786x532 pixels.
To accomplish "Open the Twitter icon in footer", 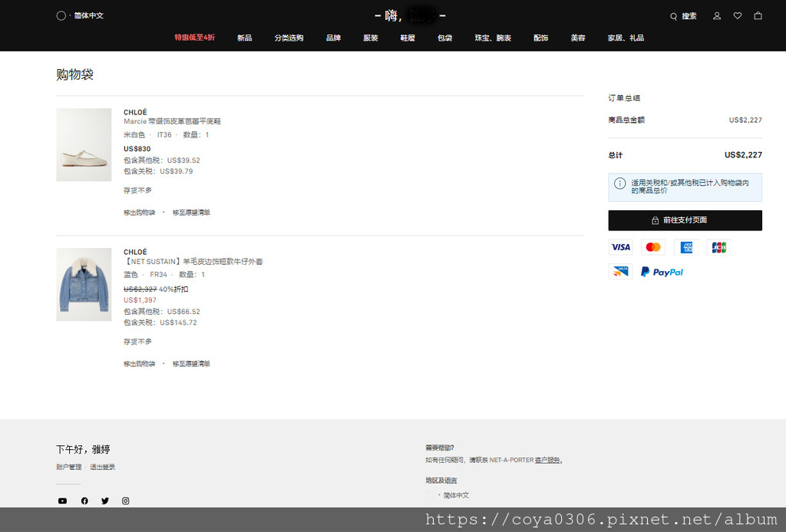I will point(104,501).
